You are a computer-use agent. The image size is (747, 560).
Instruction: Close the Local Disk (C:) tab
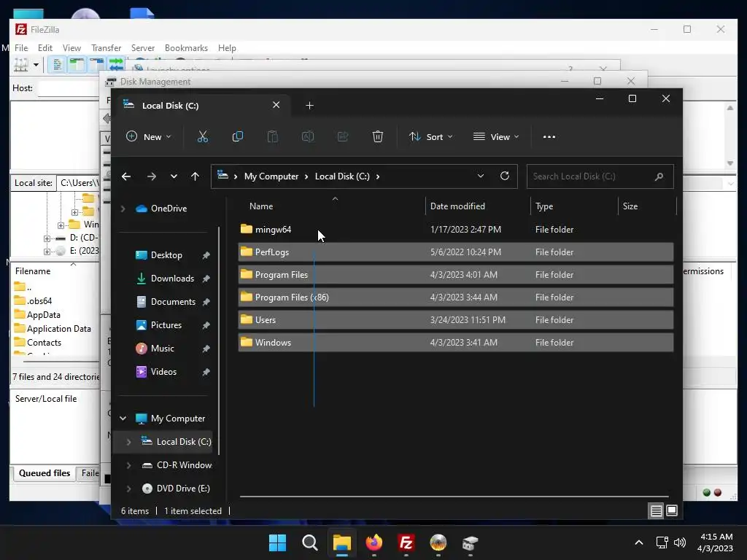pos(276,105)
